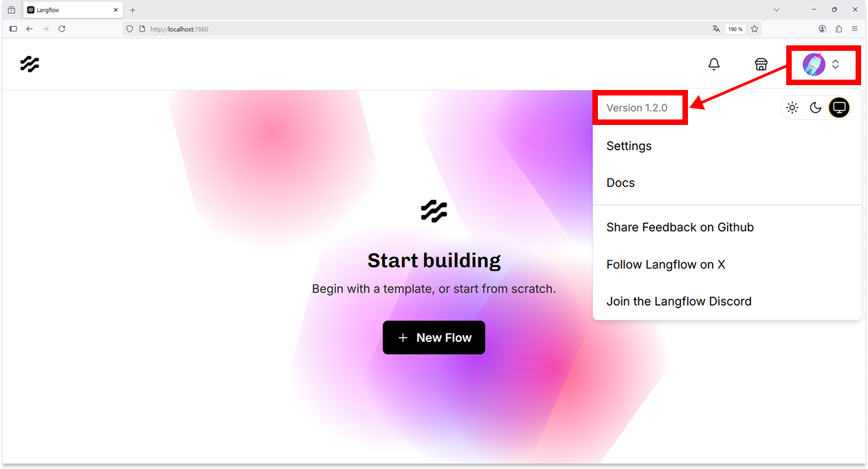Bookmark this page with the star
The image size is (868, 469).
[x=755, y=29]
